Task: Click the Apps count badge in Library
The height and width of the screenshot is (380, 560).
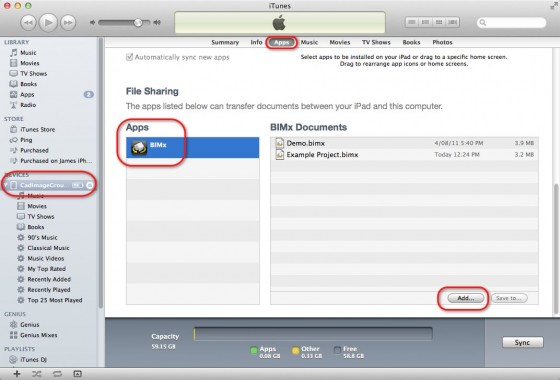Action: click(x=89, y=95)
